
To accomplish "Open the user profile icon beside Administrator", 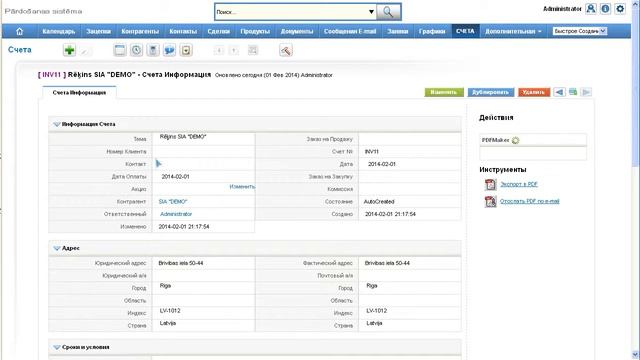I will tap(591, 9).
